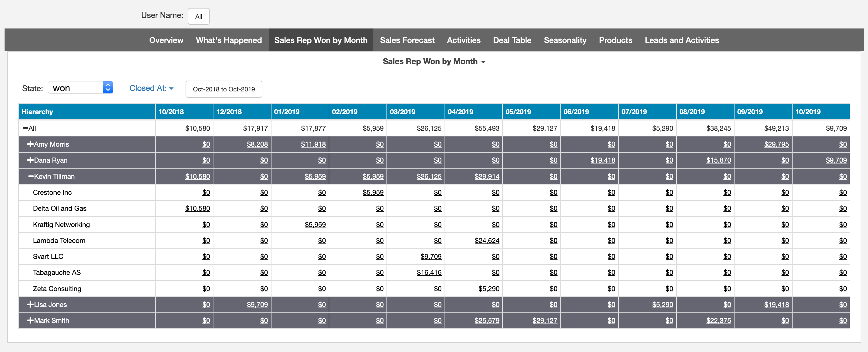The height and width of the screenshot is (352, 868).
Task: Open the Overview tab
Action: pos(166,40)
